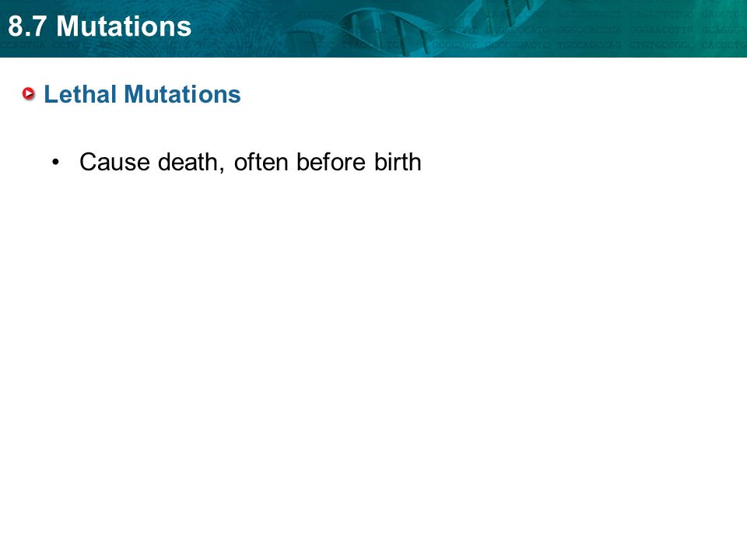Select the word birth in the bullet
The width and height of the screenshot is (747, 560).
pyautogui.click(x=398, y=163)
